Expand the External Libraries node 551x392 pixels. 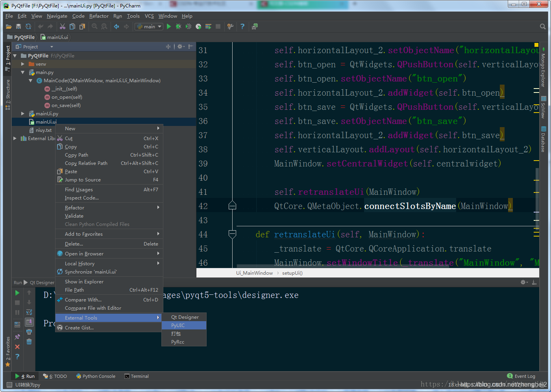[15, 139]
